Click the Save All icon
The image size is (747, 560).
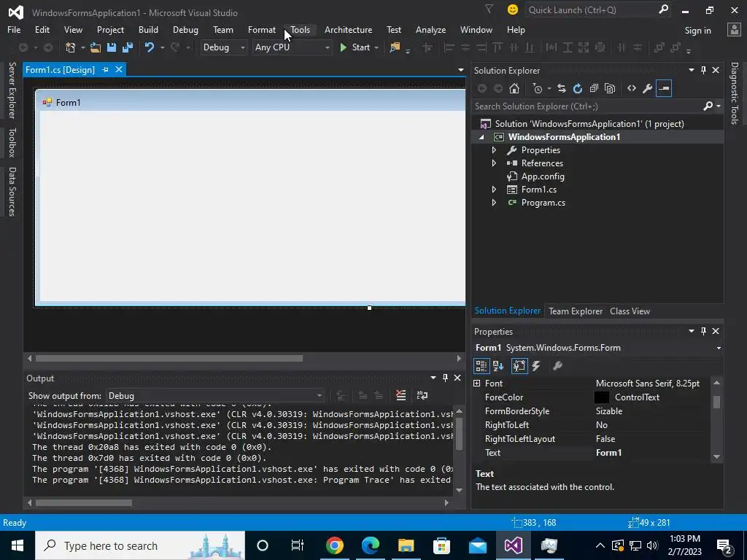point(127,47)
